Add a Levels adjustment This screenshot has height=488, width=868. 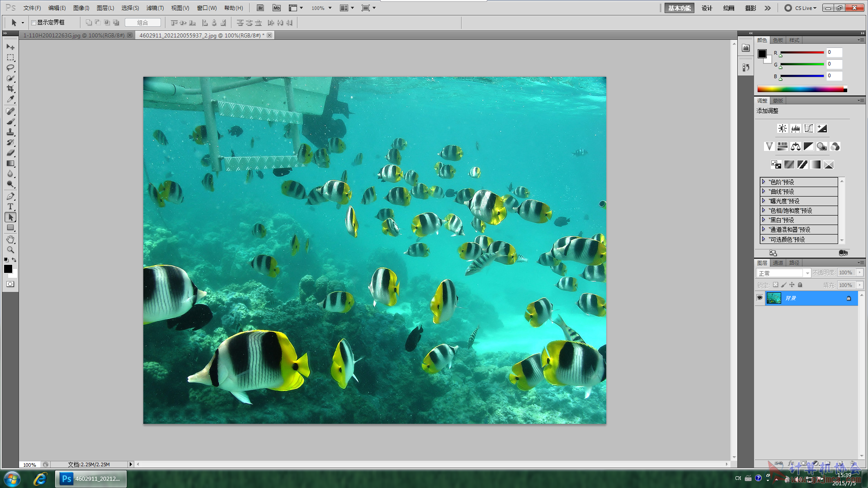[x=795, y=128]
